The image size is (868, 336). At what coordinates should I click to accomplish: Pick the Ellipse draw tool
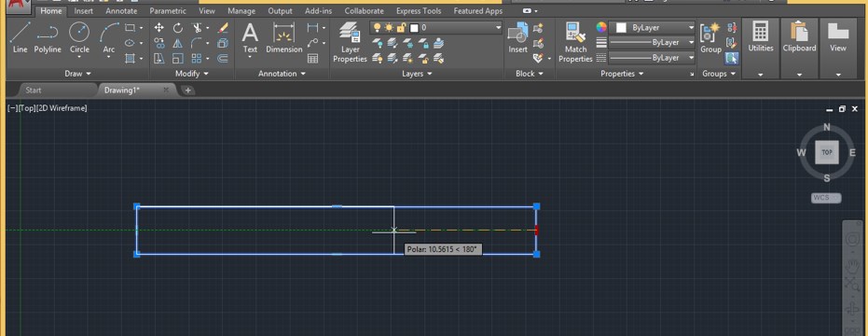pyautogui.click(x=131, y=43)
